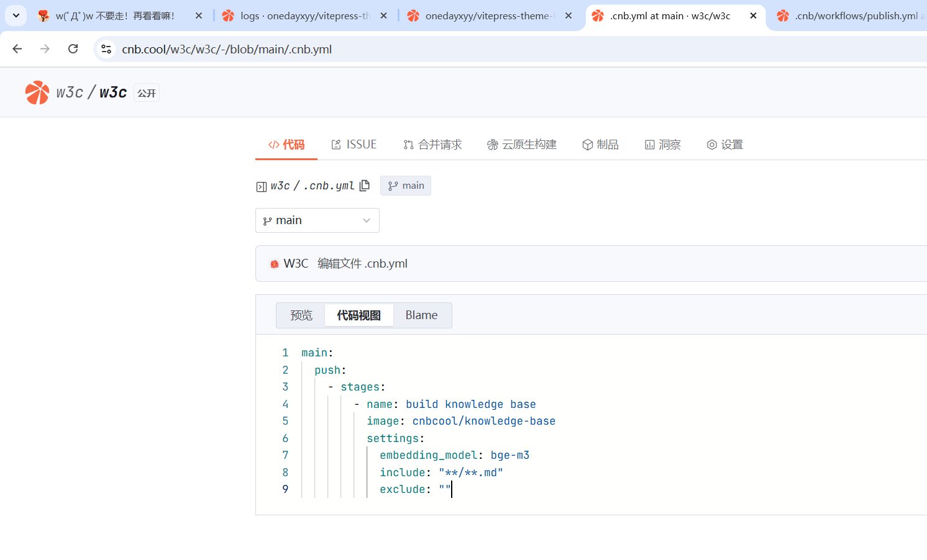The width and height of the screenshot is (927, 560).
Task: Open the w3c organization link in header
Action: [x=70, y=93]
